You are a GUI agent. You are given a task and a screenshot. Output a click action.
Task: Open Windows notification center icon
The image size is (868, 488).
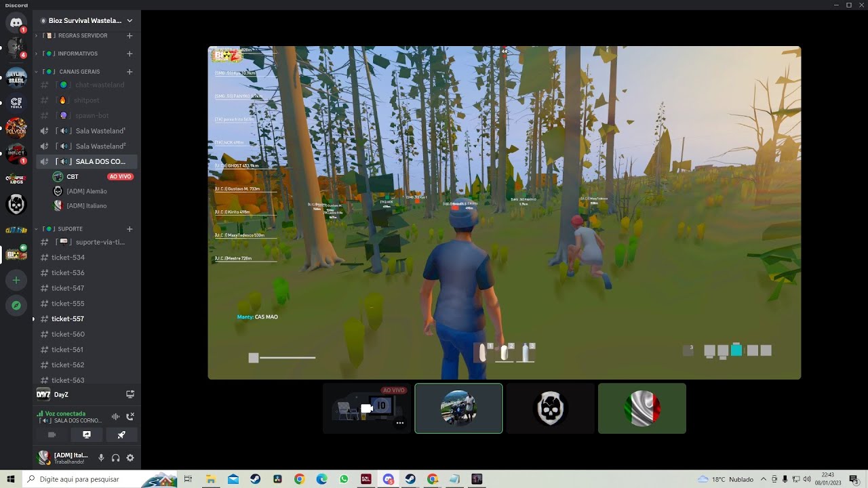[853, 479]
